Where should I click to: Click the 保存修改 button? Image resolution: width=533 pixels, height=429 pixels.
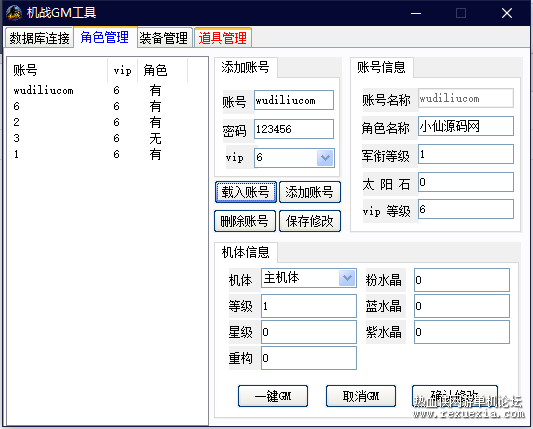310,221
